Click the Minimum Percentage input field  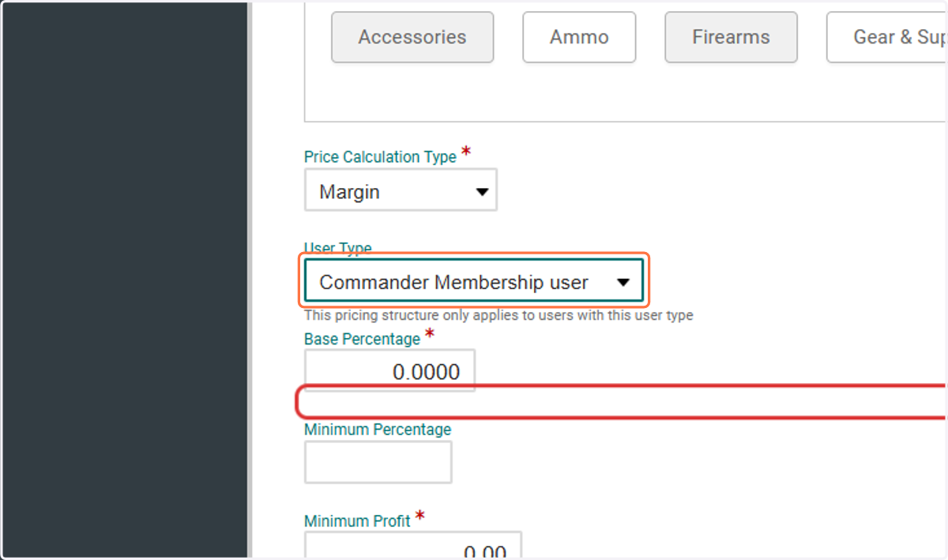[378, 462]
